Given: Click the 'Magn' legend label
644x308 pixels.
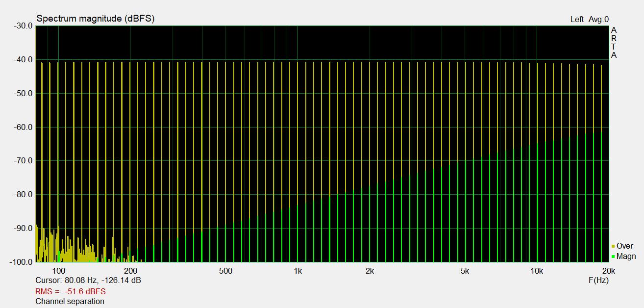Looking at the screenshot, I should 626,256.
